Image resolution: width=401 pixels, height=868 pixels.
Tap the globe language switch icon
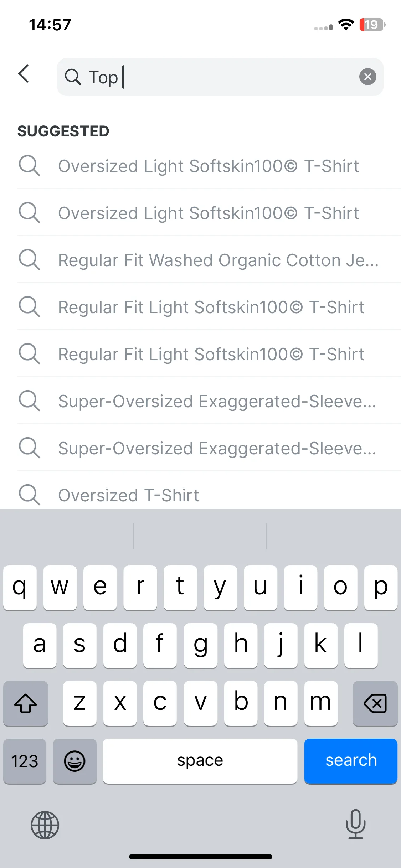click(45, 825)
